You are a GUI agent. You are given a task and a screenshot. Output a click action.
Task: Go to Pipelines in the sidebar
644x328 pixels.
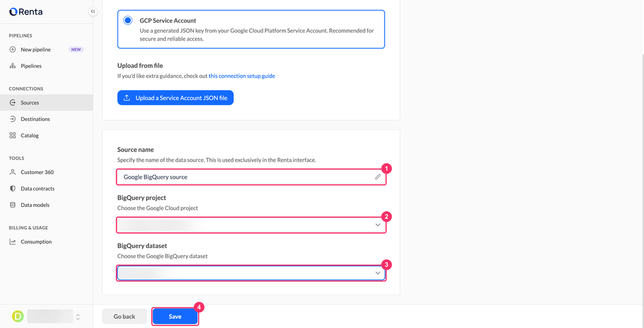tap(47, 66)
